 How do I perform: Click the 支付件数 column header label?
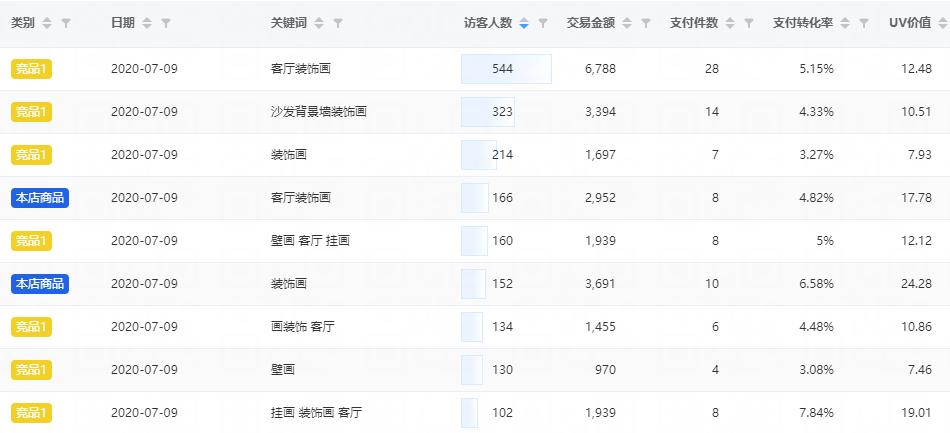pos(694,23)
